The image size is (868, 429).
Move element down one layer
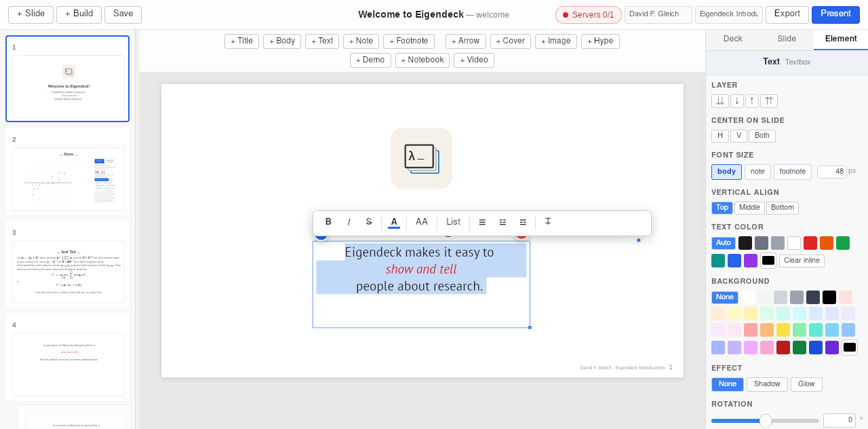coord(737,101)
